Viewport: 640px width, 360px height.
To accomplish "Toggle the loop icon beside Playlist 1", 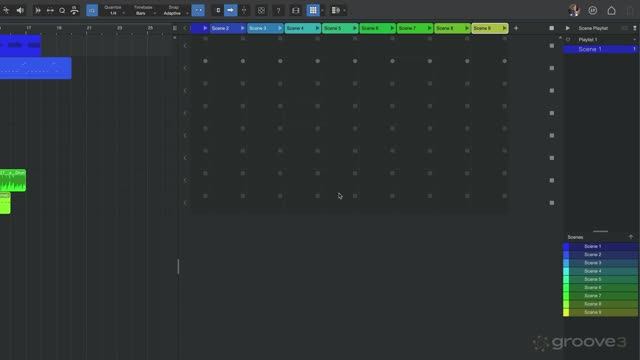I will click(568, 40).
